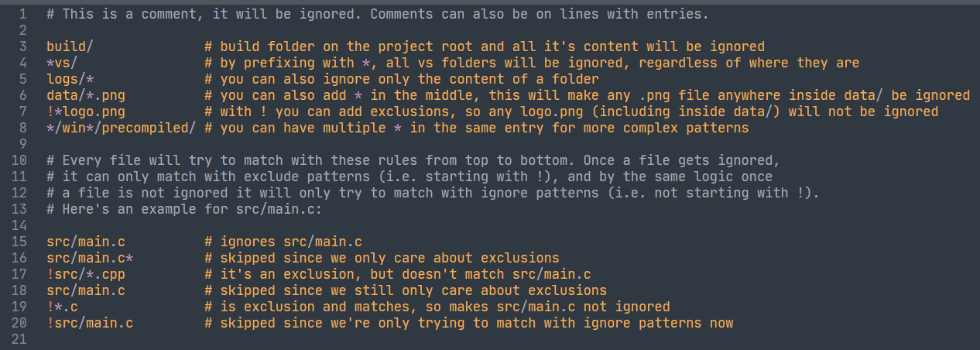The width and height of the screenshot is (980, 350).
Task: Click the !src/main.c entry on line 20
Action: [x=90, y=323]
